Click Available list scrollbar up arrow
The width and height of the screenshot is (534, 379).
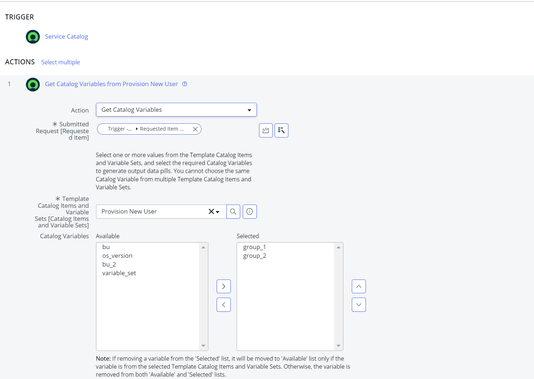(x=203, y=247)
